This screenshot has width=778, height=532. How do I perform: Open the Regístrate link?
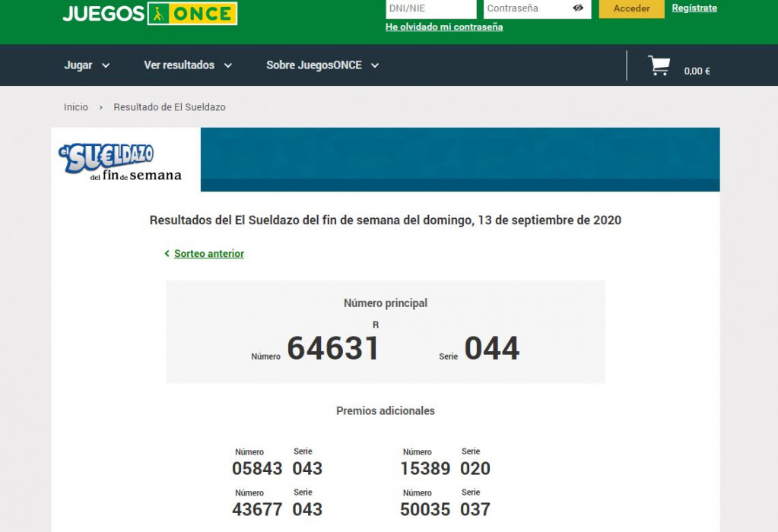click(x=694, y=8)
